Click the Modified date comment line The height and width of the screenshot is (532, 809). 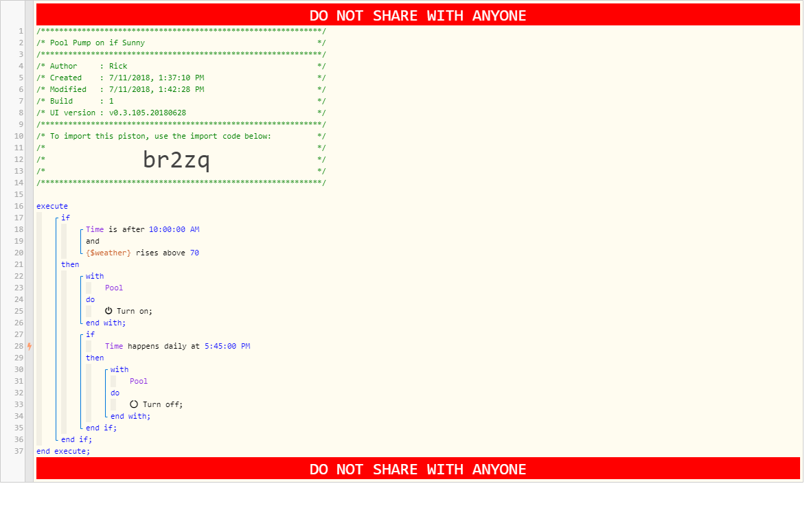181,89
